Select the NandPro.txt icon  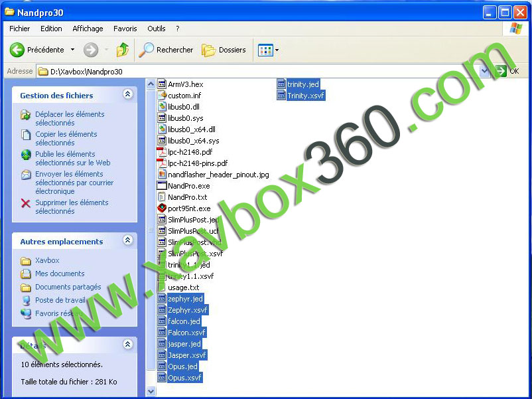(162, 197)
